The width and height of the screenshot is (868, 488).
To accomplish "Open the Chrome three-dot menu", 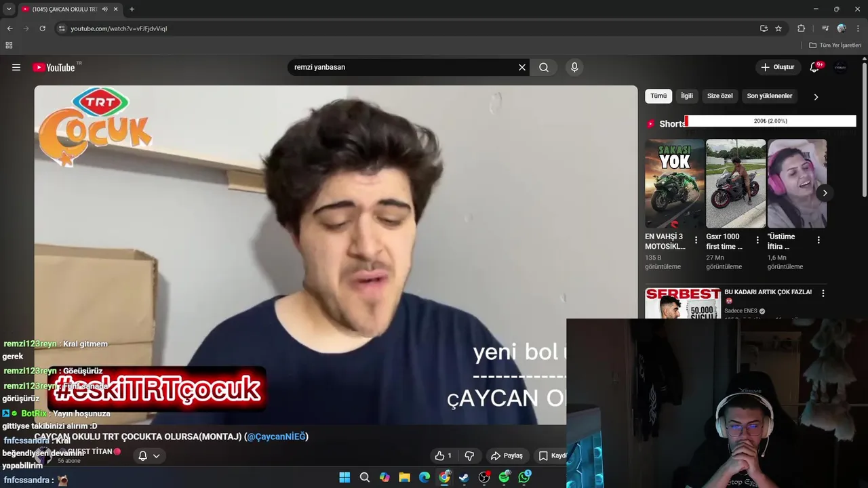I will (857, 28).
